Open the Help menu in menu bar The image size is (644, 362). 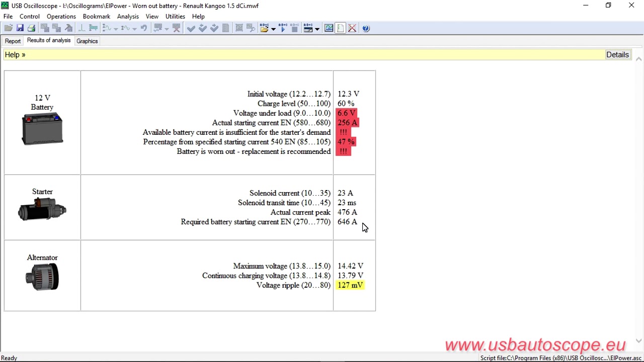pyautogui.click(x=198, y=16)
